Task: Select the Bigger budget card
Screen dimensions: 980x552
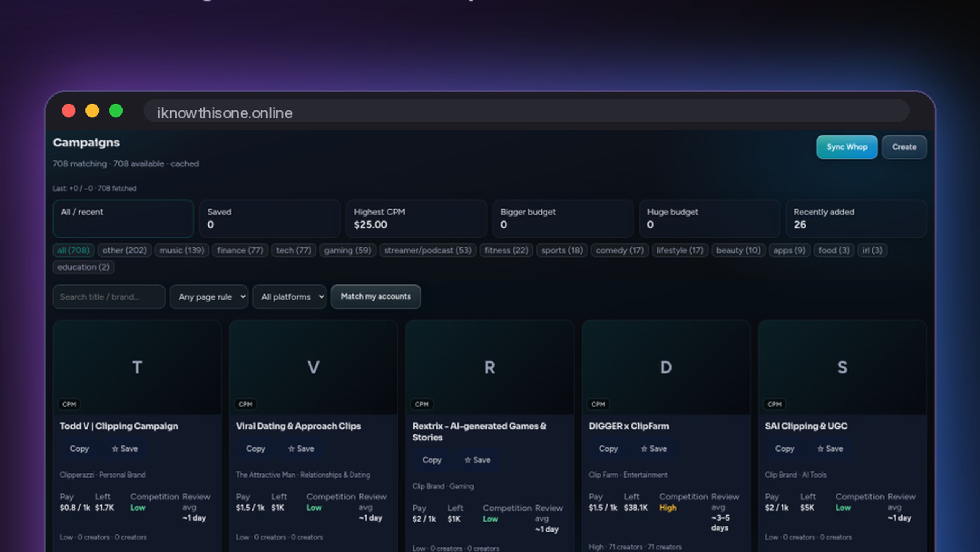Action: pos(563,219)
